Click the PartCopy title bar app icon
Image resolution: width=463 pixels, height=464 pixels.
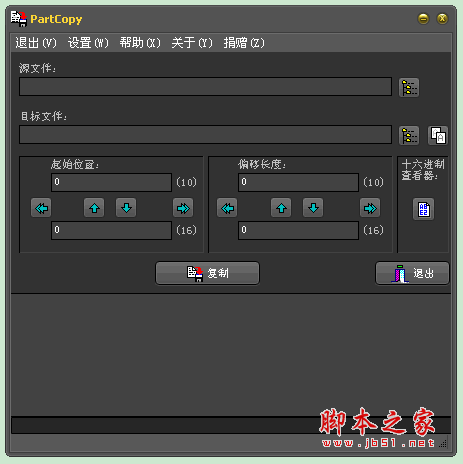coord(19,19)
